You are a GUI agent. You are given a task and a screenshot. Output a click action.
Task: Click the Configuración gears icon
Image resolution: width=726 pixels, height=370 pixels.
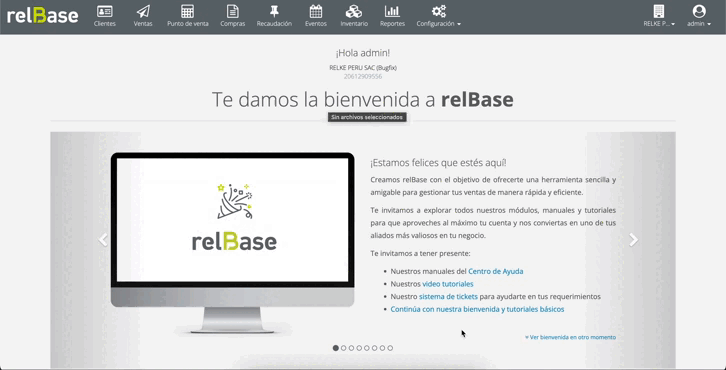(438, 11)
